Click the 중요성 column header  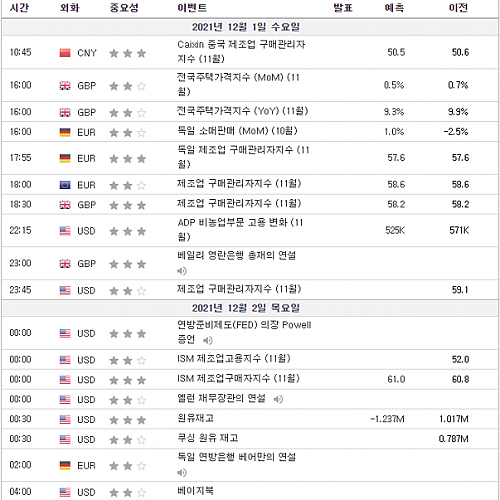coord(124,7)
